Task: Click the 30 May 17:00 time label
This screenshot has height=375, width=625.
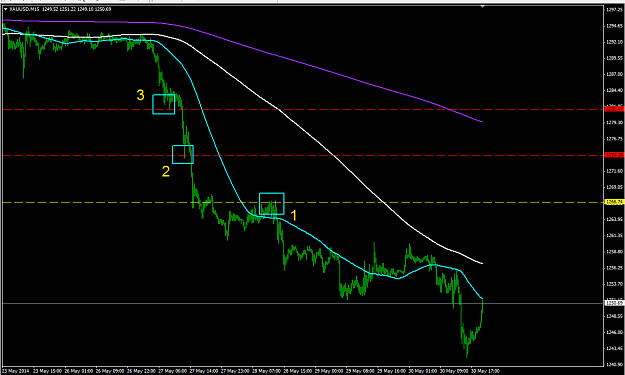Action: 485,371
